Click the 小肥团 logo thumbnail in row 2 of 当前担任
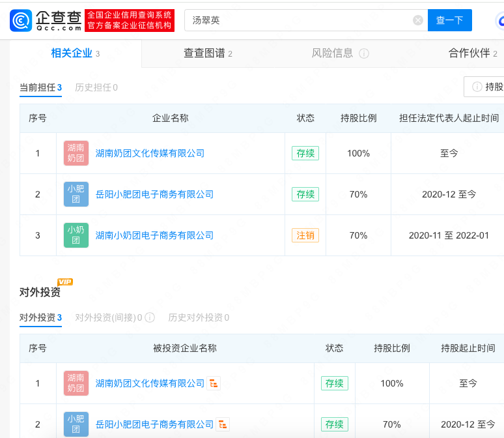This screenshot has width=504, height=438. click(x=76, y=194)
